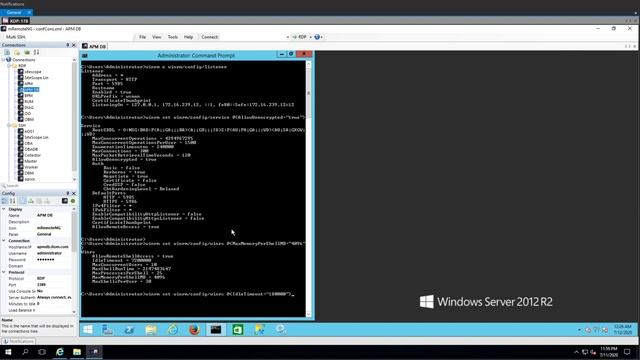Click the dark icon button in Config toolbar

(x=64, y=201)
